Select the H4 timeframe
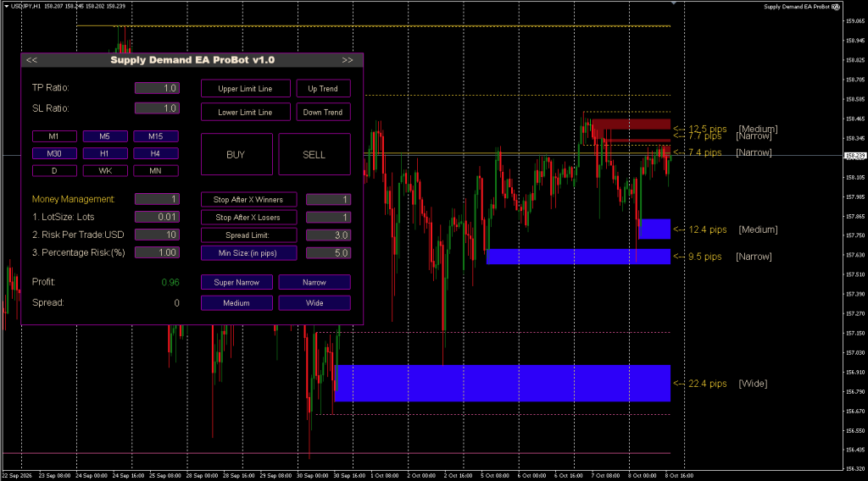Viewport: 868px width, 481px height. [x=156, y=153]
